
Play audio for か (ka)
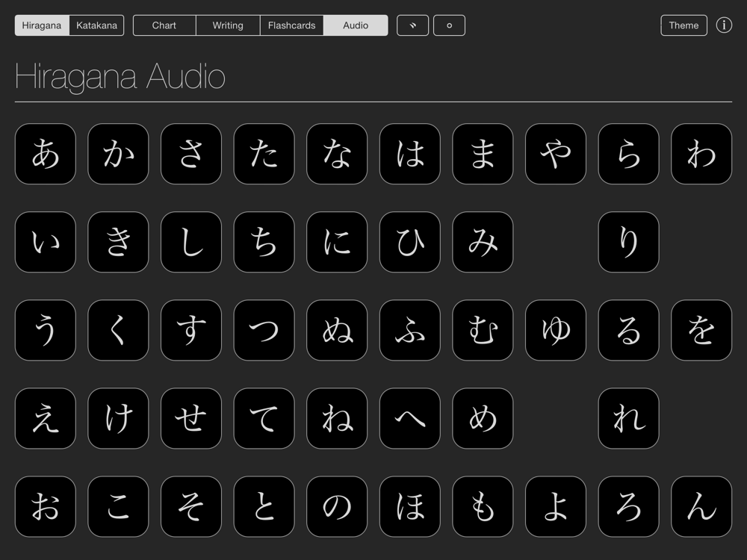118,154
